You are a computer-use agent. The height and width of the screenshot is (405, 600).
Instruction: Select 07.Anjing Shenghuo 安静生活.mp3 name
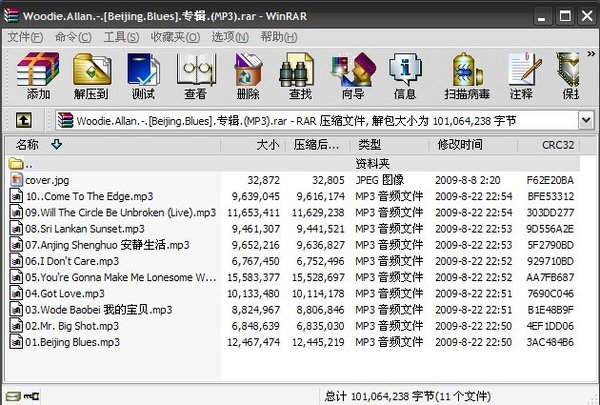coord(107,245)
